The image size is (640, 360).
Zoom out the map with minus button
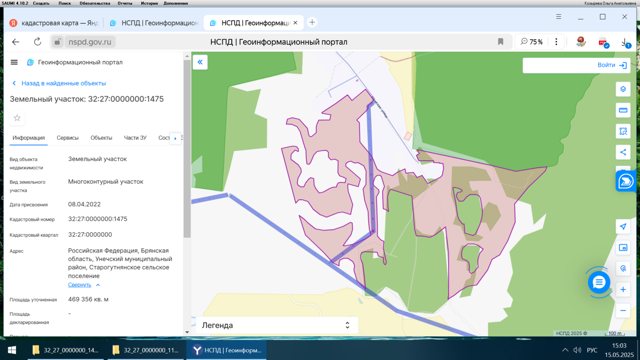623,311
